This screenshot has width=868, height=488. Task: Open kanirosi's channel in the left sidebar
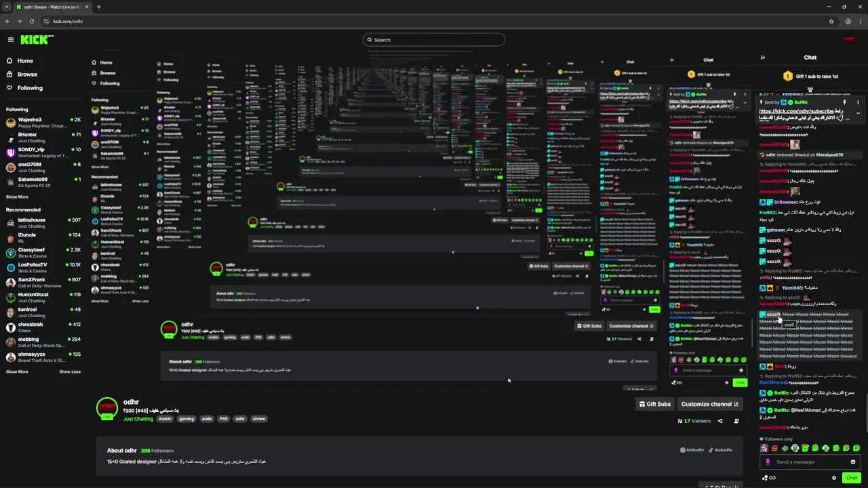coord(43,312)
